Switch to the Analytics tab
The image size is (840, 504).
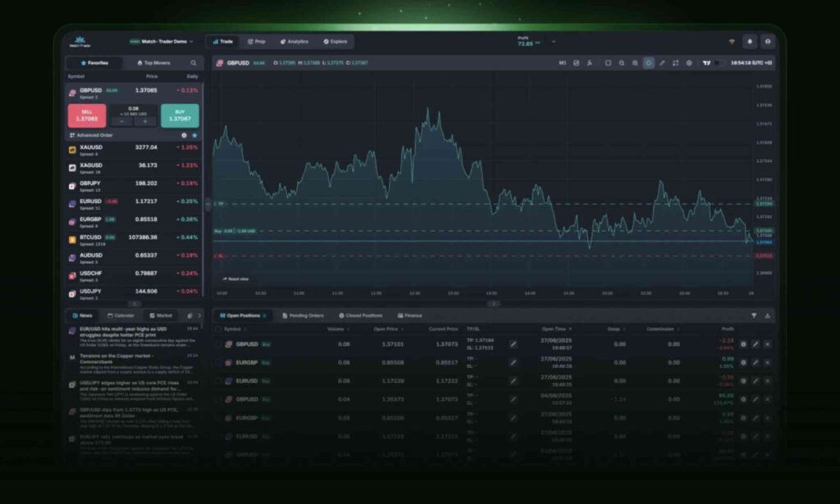click(x=294, y=41)
